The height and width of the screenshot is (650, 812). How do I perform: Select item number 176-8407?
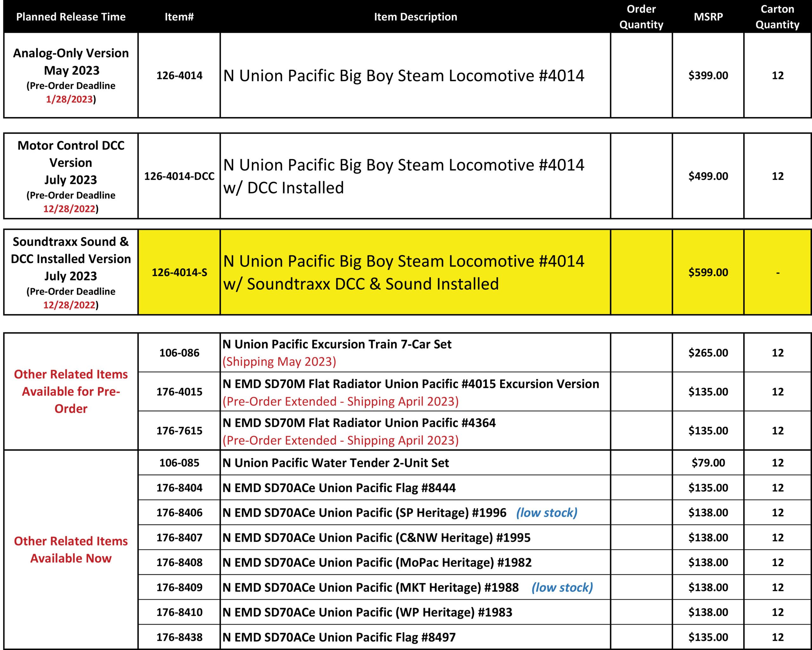pos(179,538)
